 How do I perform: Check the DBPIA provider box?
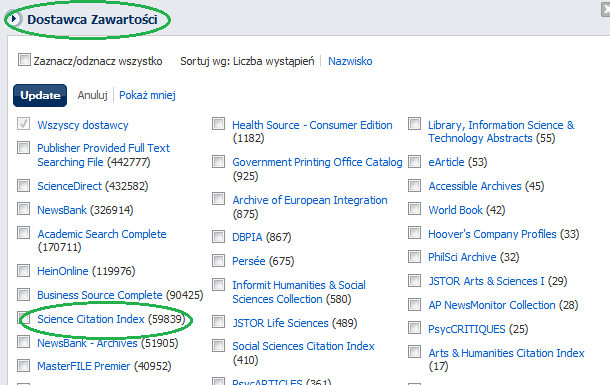tap(219, 236)
